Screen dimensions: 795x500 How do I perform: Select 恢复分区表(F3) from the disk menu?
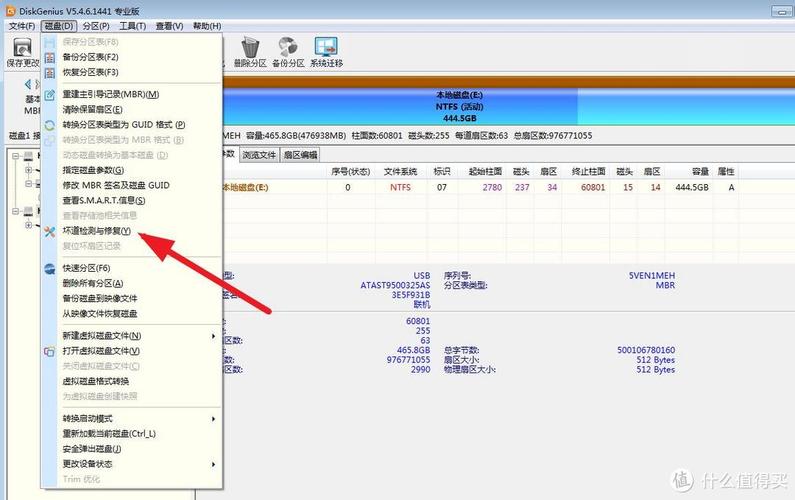[x=90, y=73]
